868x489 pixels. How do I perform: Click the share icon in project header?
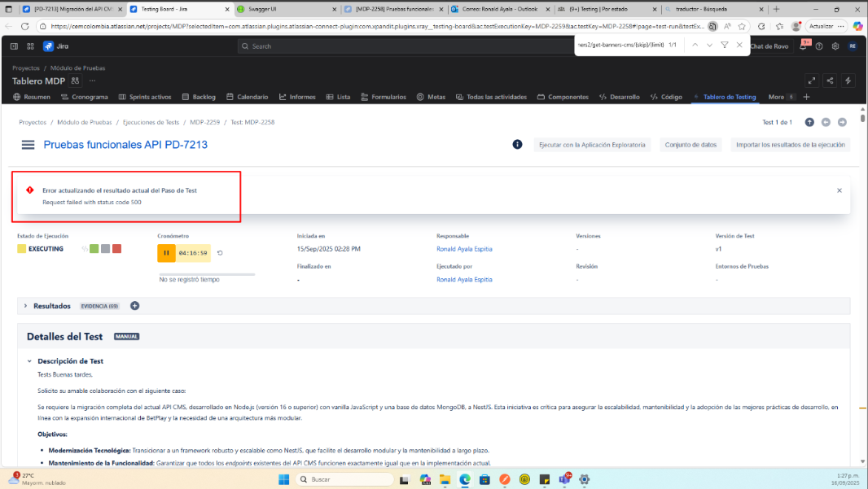[830, 81]
